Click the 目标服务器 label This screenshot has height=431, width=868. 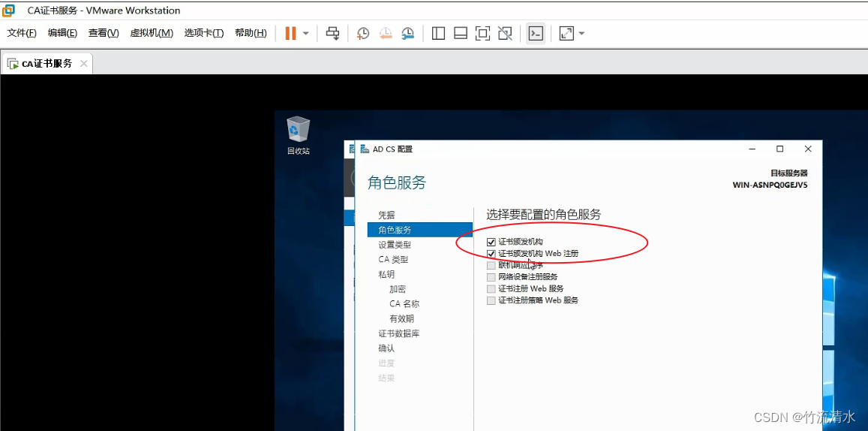tap(788, 173)
